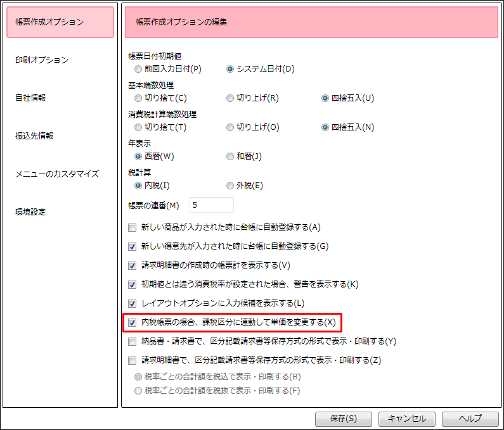The height and width of the screenshot is (430, 504).
Task: Click 税計算 section label
Action: (139, 173)
